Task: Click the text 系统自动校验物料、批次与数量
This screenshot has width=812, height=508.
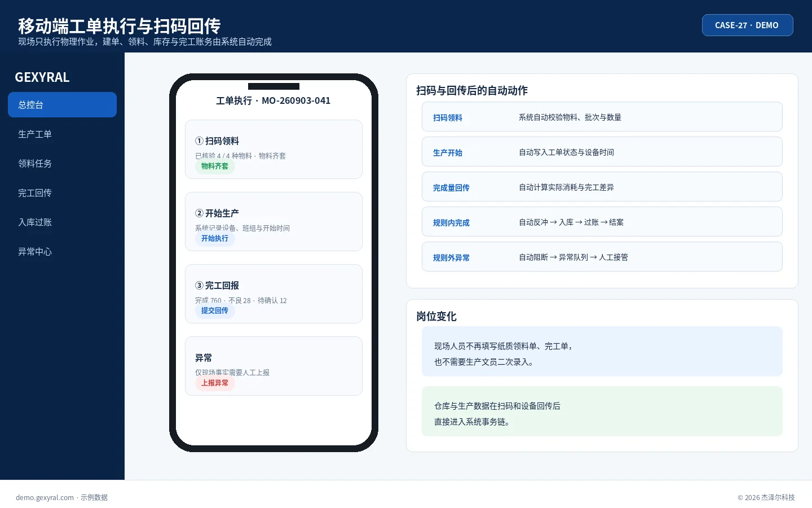Action: tap(570, 117)
